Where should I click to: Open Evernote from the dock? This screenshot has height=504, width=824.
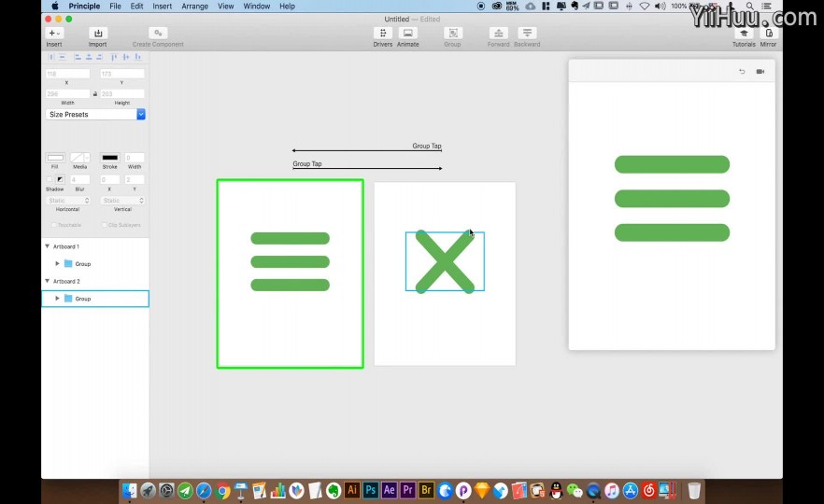[334, 491]
